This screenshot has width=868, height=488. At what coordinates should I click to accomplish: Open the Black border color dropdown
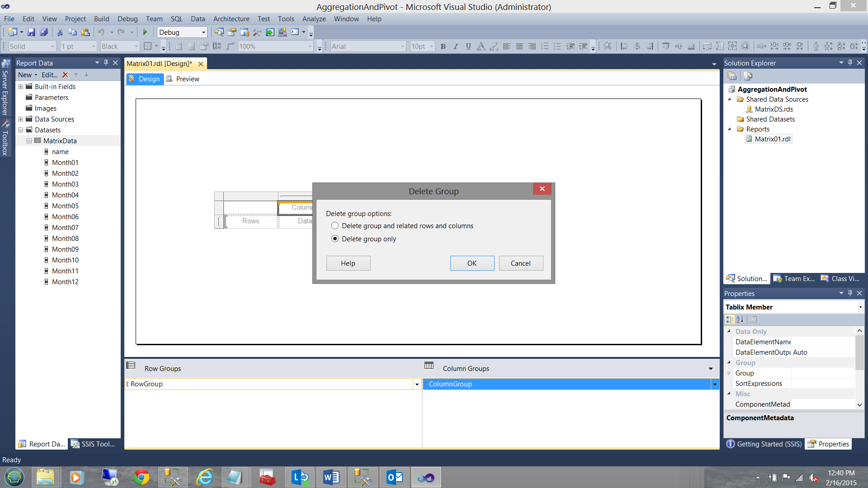[x=136, y=47]
